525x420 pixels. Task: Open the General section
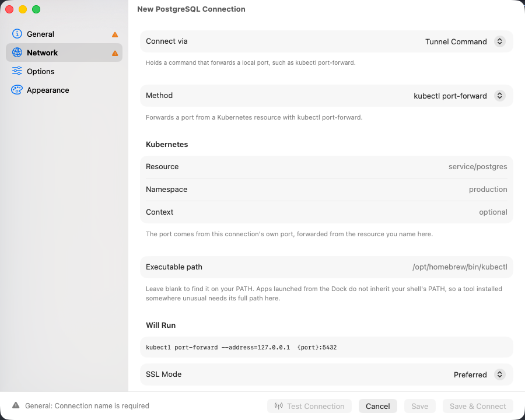point(64,34)
